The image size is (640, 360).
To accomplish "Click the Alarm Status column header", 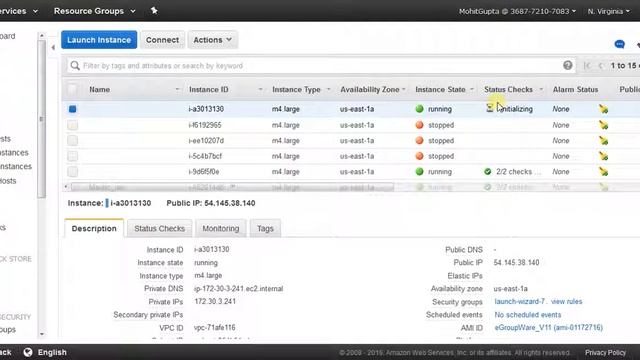I will (575, 89).
